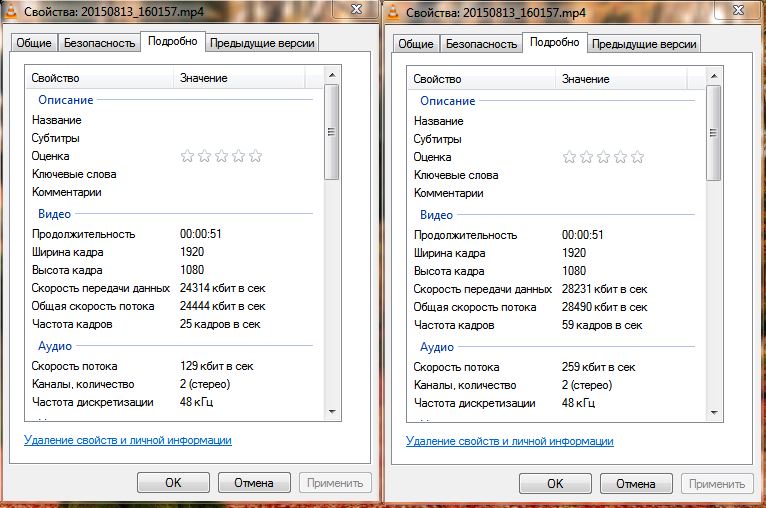This screenshot has height=508, width=766.
Task: Click Применить button in right window
Action: (717, 484)
